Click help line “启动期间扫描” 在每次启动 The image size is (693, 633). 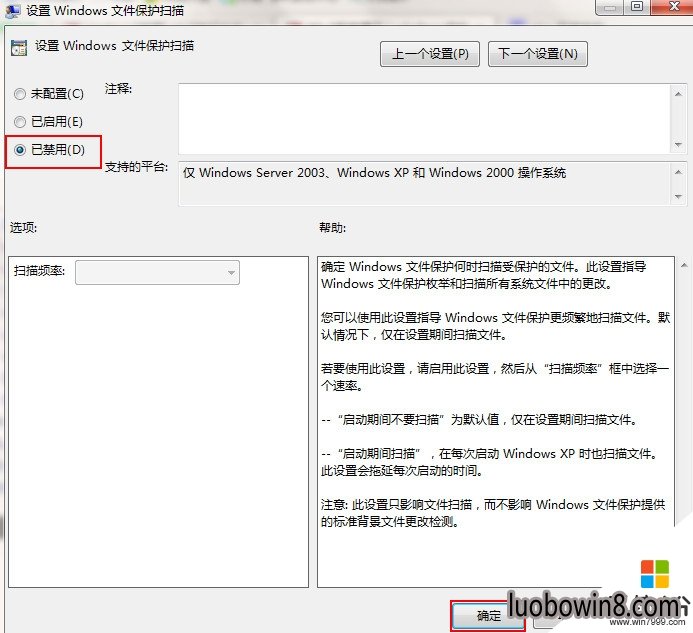[490, 462]
